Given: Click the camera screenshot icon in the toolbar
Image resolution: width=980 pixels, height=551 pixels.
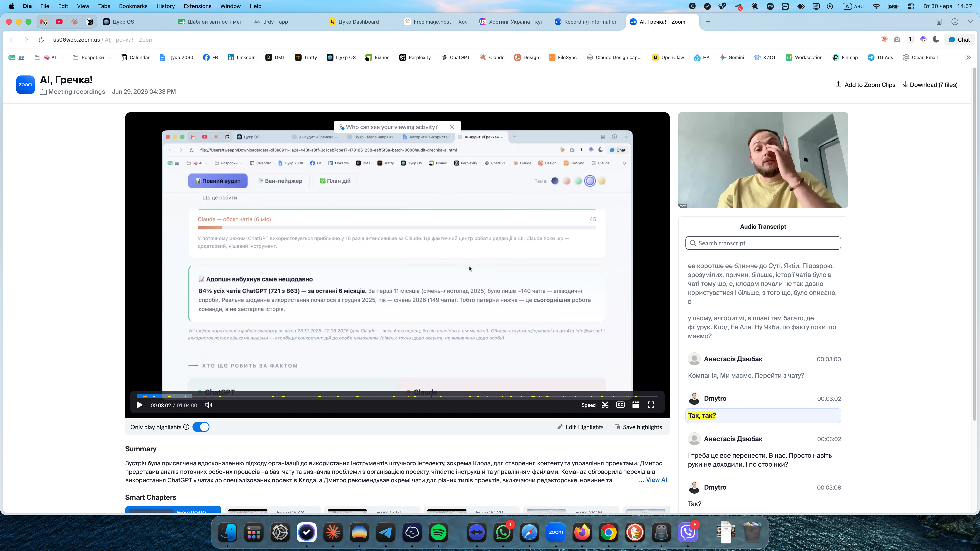Looking at the screenshot, I should (897, 40).
